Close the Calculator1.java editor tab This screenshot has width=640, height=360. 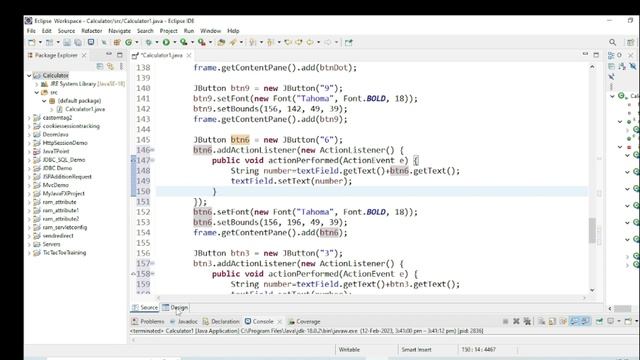click(189, 55)
